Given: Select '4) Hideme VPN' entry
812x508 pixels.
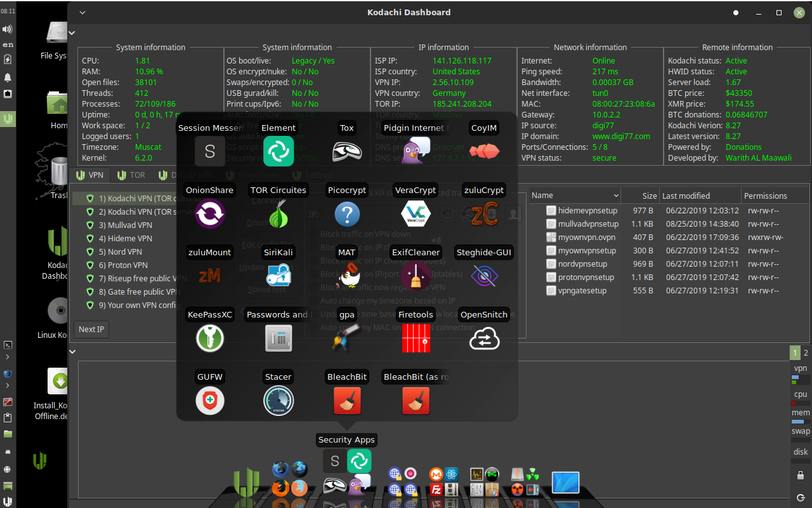Looking at the screenshot, I should coord(125,239).
